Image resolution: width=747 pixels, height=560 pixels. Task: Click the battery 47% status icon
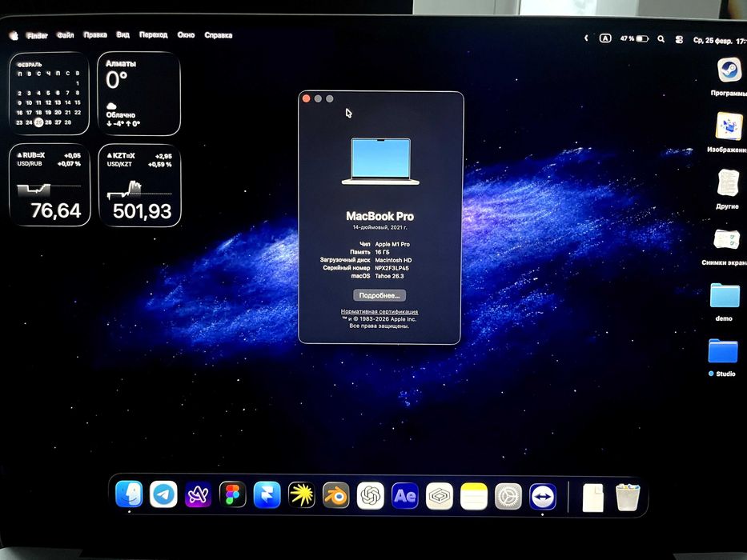(634, 38)
